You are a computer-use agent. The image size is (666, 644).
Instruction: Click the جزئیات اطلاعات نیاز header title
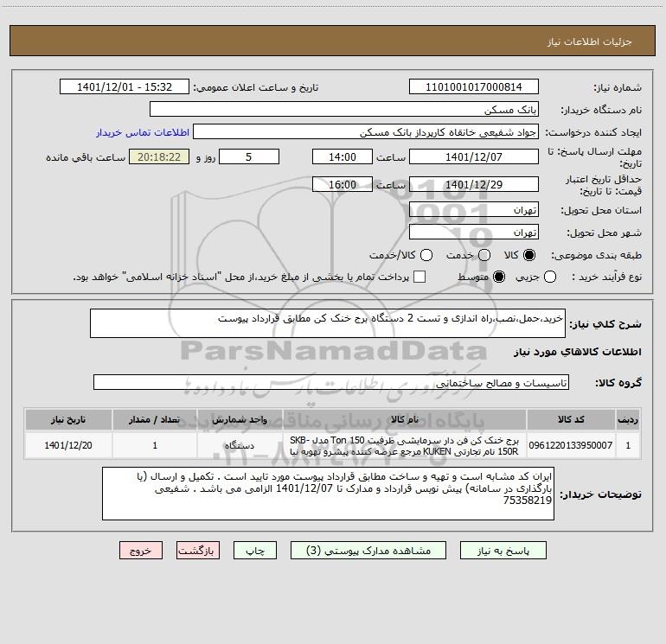click(589, 41)
